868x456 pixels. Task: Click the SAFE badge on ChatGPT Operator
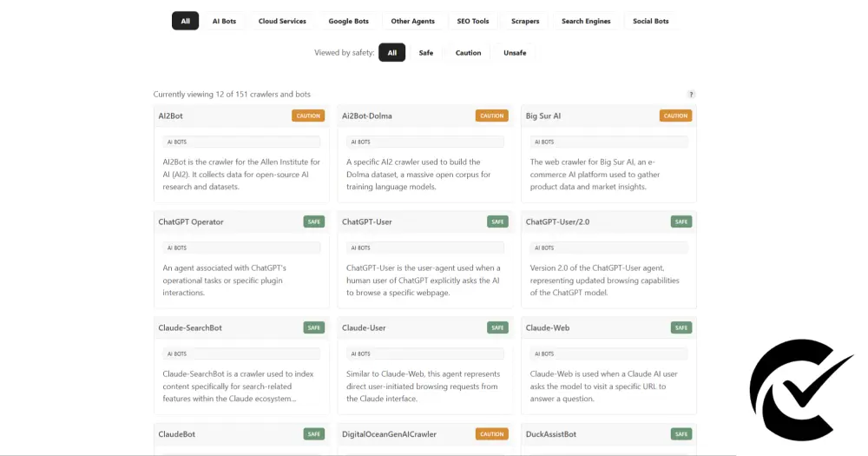[x=313, y=221]
